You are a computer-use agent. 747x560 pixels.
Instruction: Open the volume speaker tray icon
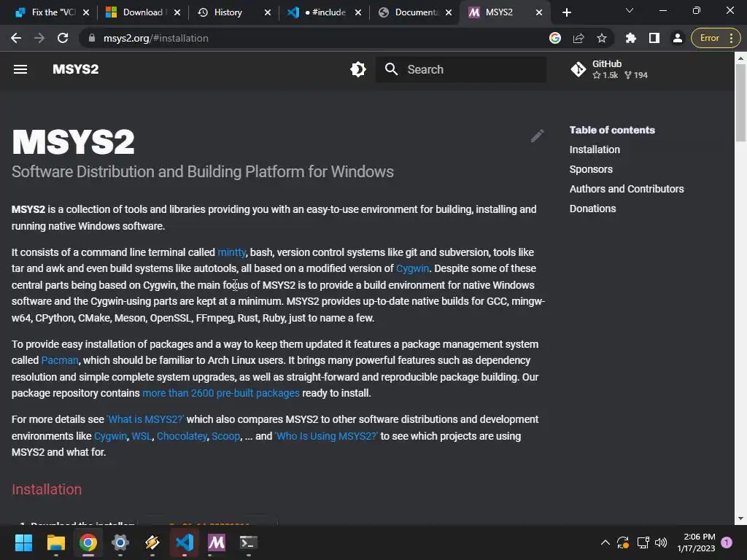pos(661,542)
